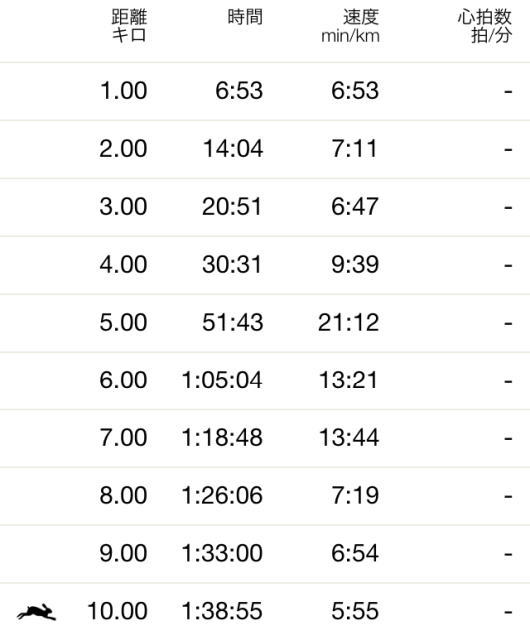530x629 pixels.
Task: Select the 心拍数 拍/分 column header
Action: [x=484, y=26]
